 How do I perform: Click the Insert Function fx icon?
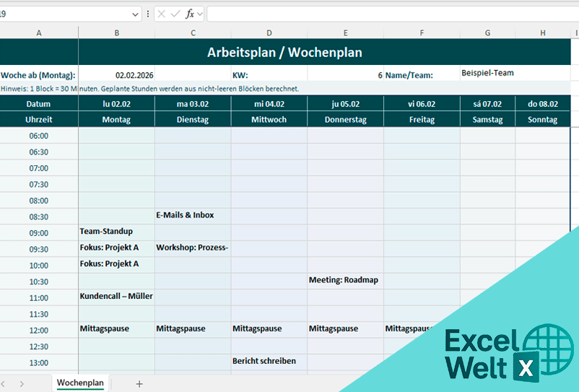point(190,14)
